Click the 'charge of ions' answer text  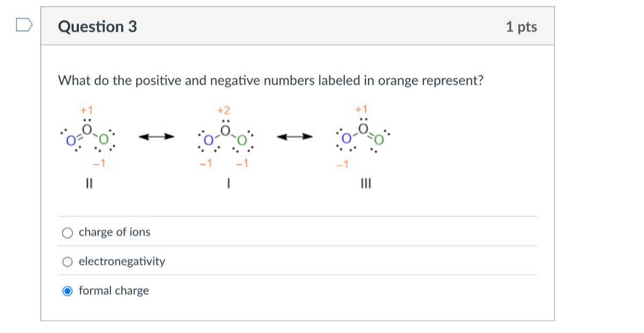click(x=114, y=233)
